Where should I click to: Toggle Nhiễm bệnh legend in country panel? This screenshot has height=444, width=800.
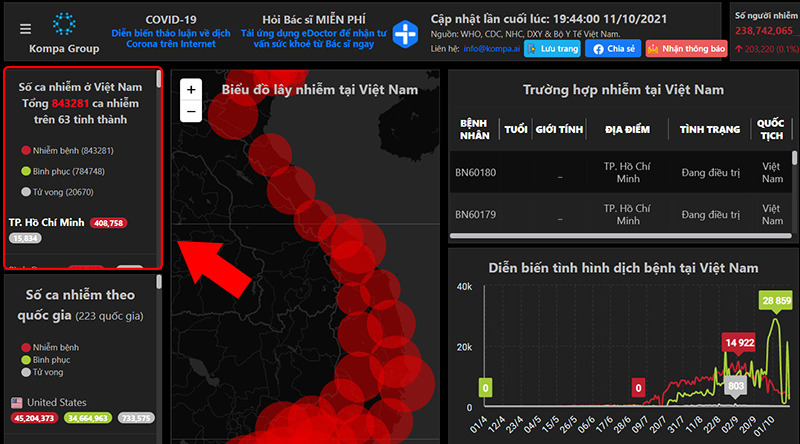point(50,348)
